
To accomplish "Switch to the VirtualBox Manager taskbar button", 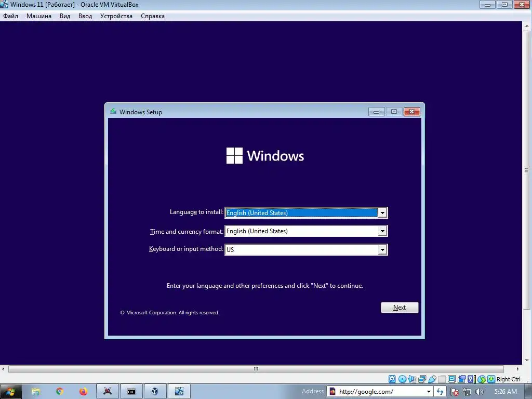I will pos(155,392).
